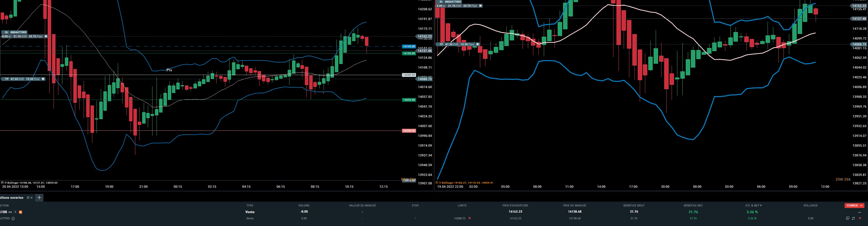The image size is (868, 226).
Task: Show position info with the info icon
Action: pyautogui.click(x=13, y=219)
